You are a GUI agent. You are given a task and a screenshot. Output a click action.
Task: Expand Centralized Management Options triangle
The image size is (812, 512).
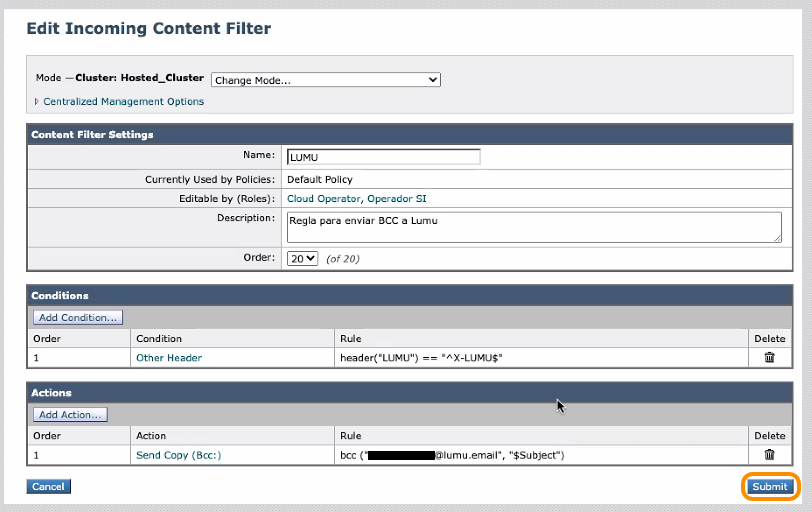(37, 102)
